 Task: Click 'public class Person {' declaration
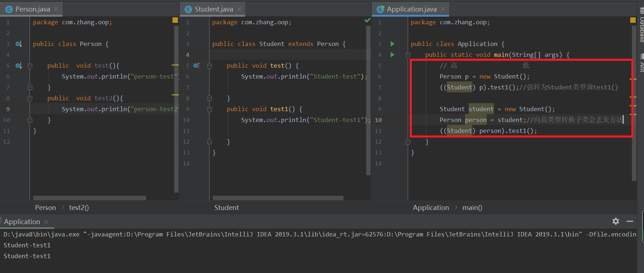point(71,44)
